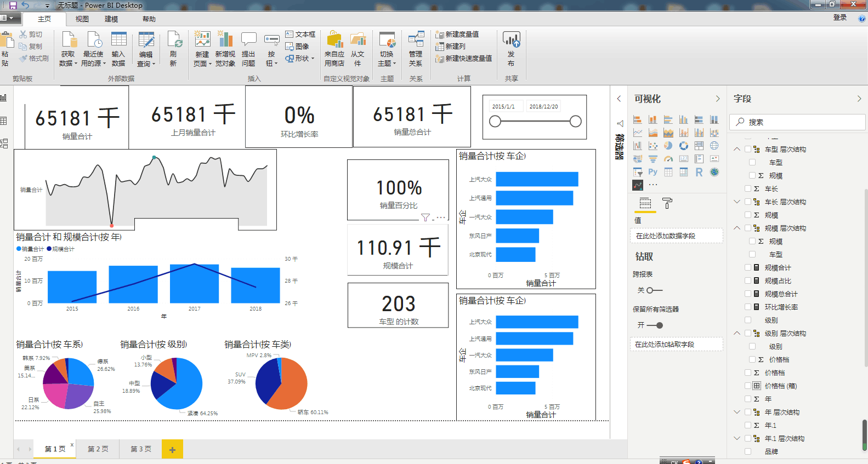
Task: Select the funnel chart visual icon
Action: [653, 159]
